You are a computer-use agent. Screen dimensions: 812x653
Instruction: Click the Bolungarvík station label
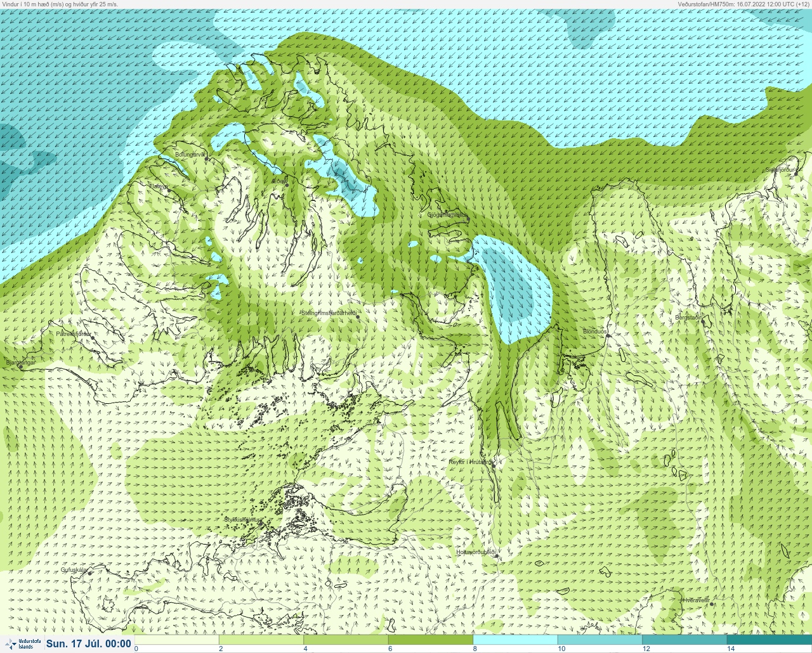(191, 154)
